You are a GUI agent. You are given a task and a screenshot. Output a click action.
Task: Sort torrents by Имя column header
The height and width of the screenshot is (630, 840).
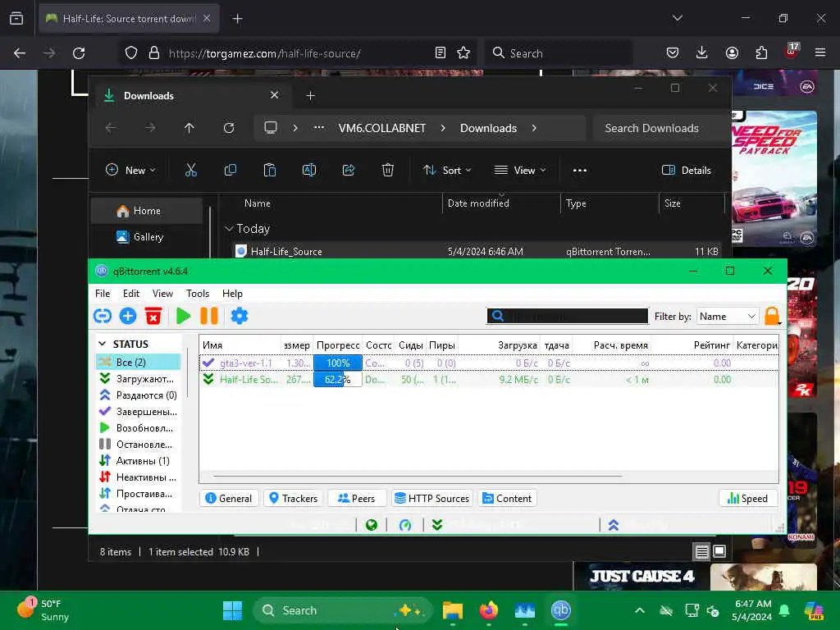coord(240,345)
